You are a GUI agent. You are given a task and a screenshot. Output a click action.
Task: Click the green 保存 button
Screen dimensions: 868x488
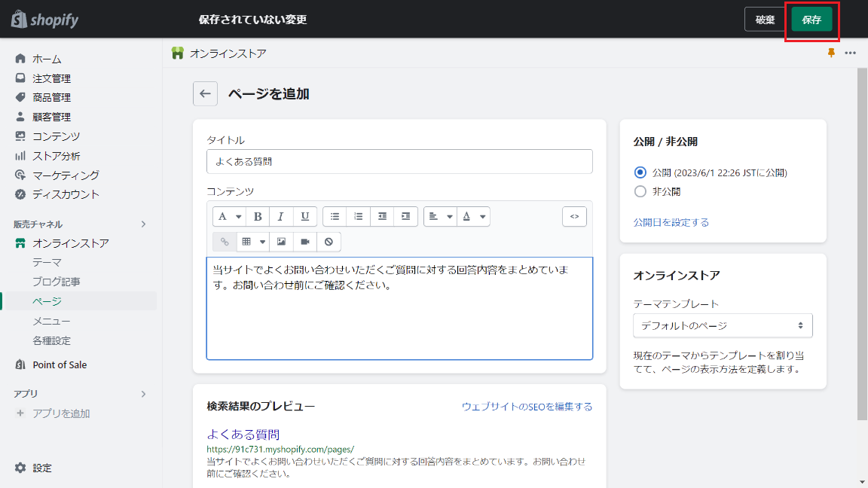click(x=811, y=20)
